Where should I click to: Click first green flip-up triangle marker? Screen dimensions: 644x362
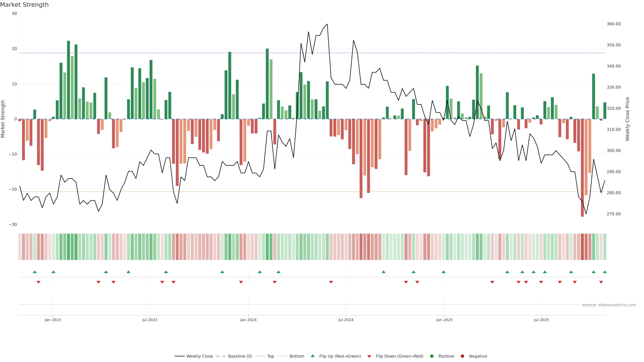35,272
